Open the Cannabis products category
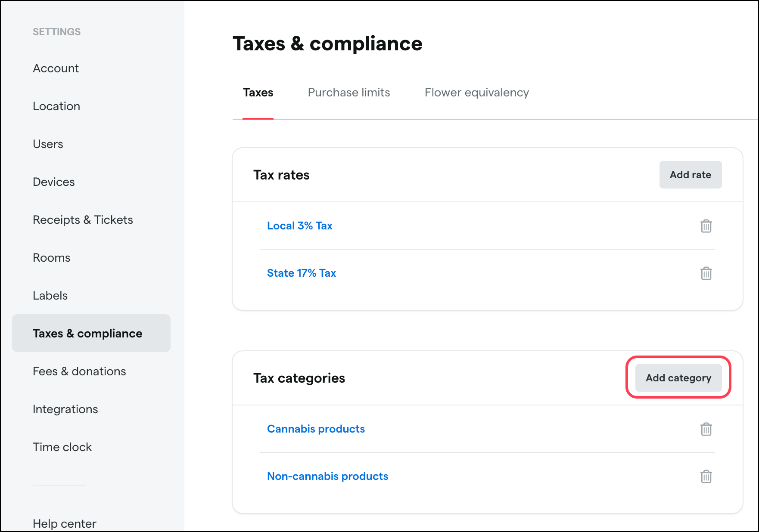The image size is (759, 532). 316,429
